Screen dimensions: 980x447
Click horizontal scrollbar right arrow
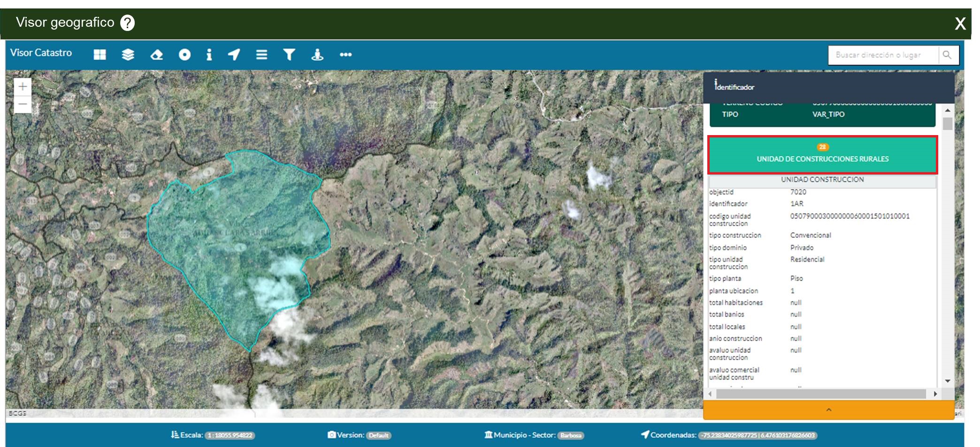pos(935,394)
